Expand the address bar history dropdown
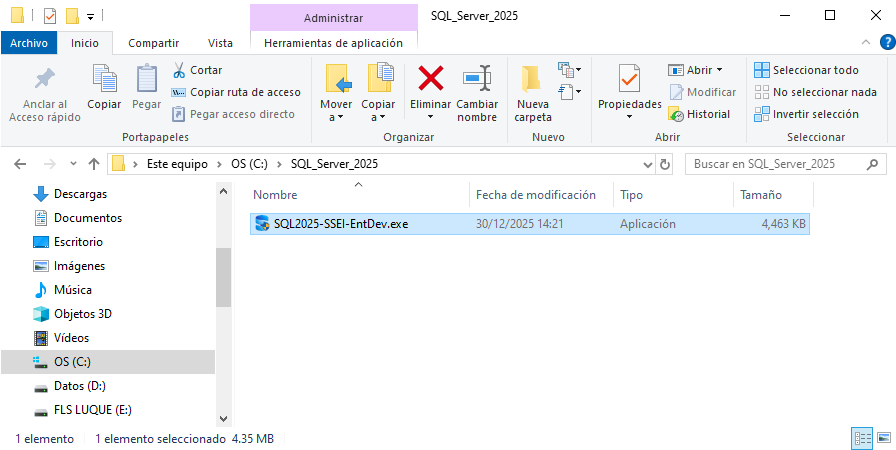Image resolution: width=896 pixels, height=450 pixels. pos(648,164)
